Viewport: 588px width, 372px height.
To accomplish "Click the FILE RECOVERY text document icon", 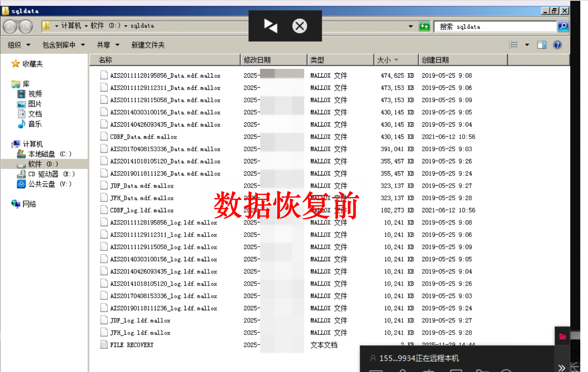I will 104,345.
